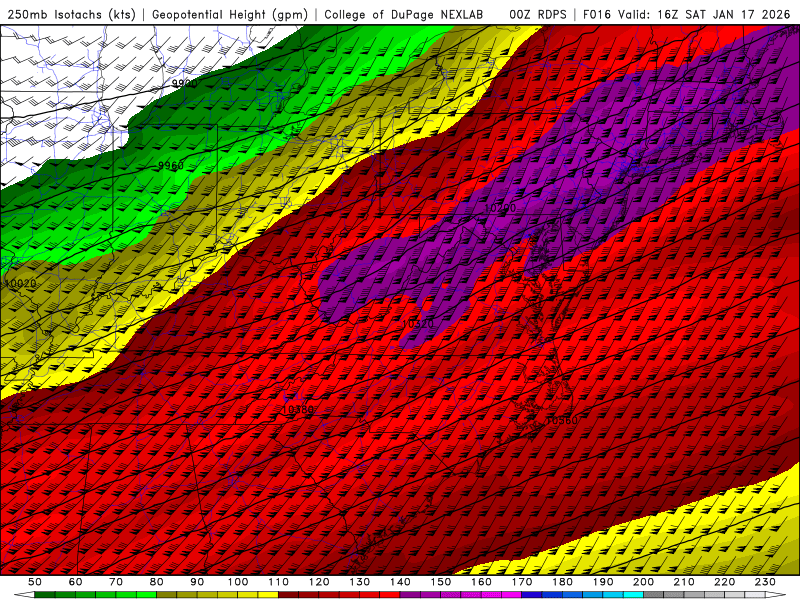The image size is (800, 600).
Task: Click the 130 knots scale label
Action: pos(359,582)
